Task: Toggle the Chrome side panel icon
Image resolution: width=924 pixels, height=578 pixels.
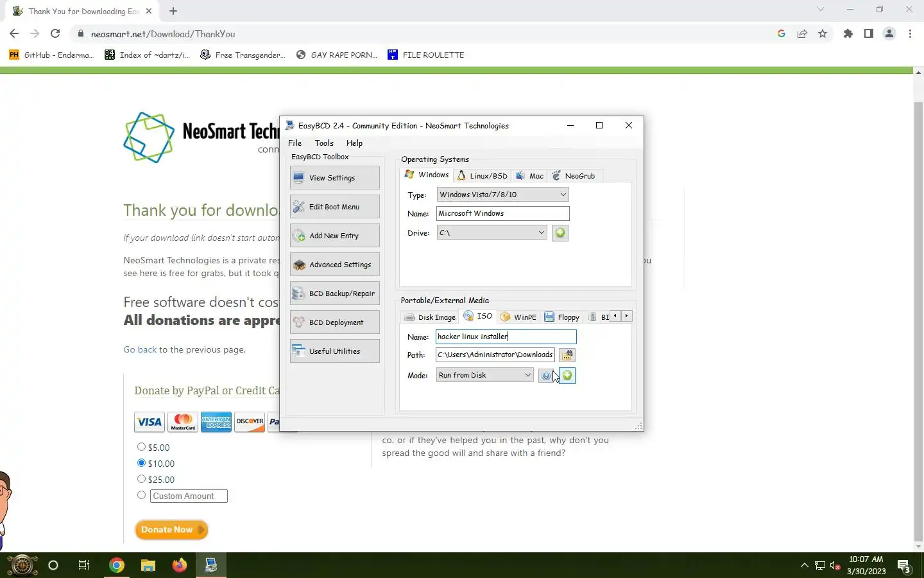Action: tap(869, 34)
